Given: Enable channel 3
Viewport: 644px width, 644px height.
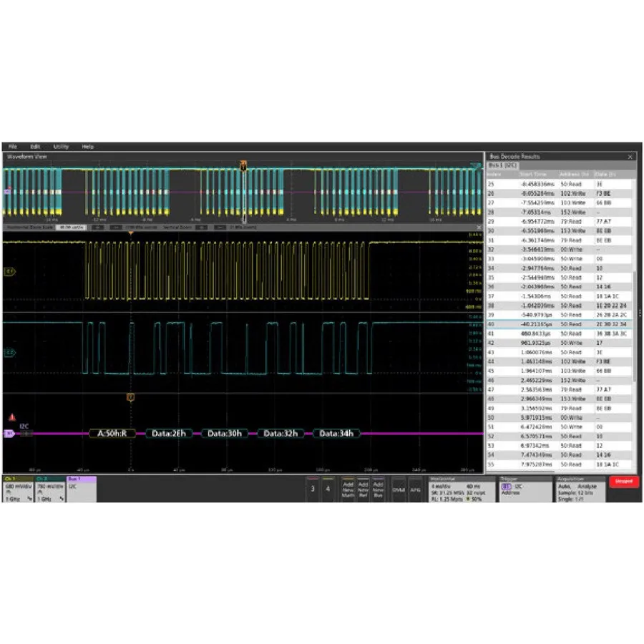Looking at the screenshot, I should tap(313, 488).
